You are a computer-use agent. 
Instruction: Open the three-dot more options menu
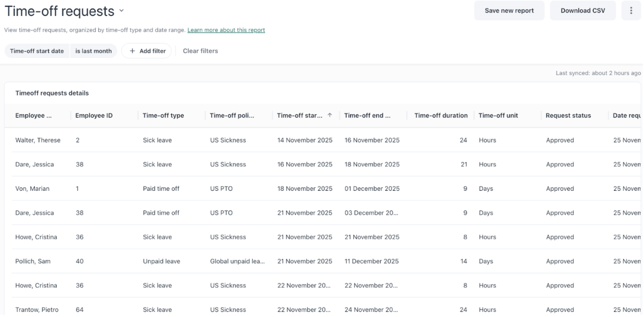(x=631, y=11)
